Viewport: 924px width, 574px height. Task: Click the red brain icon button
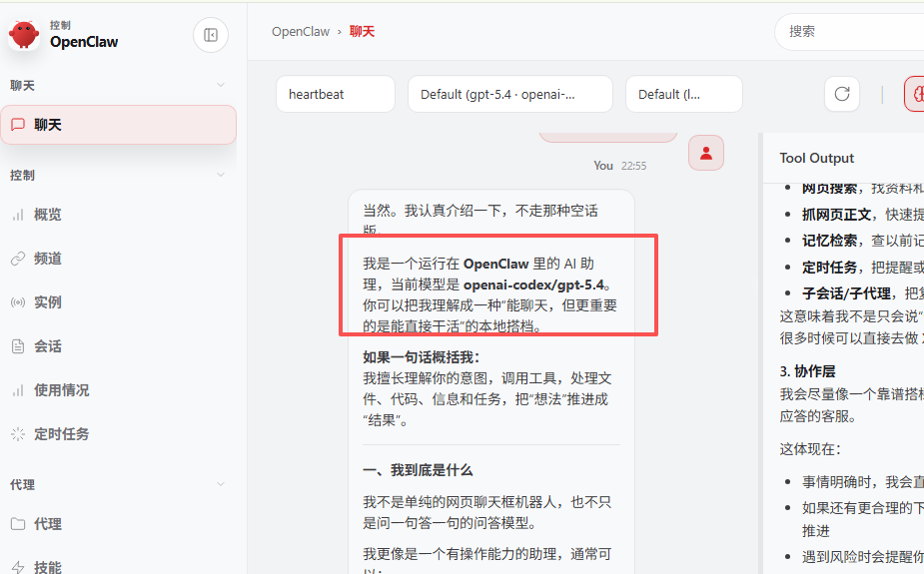coord(915,94)
